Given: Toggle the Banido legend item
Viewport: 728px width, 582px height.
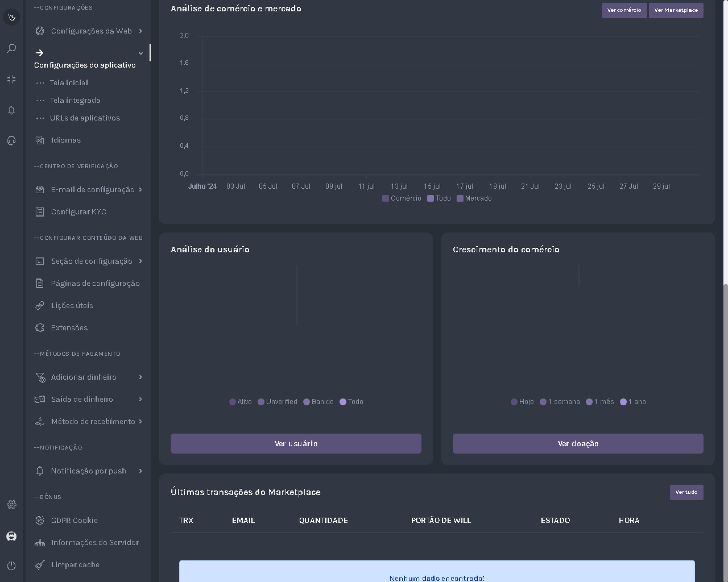Looking at the screenshot, I should point(318,402).
